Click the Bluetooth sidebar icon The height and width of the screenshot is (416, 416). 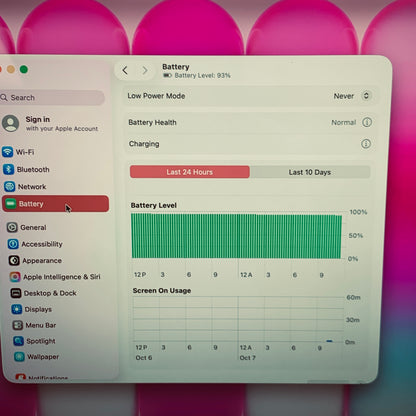click(x=8, y=169)
